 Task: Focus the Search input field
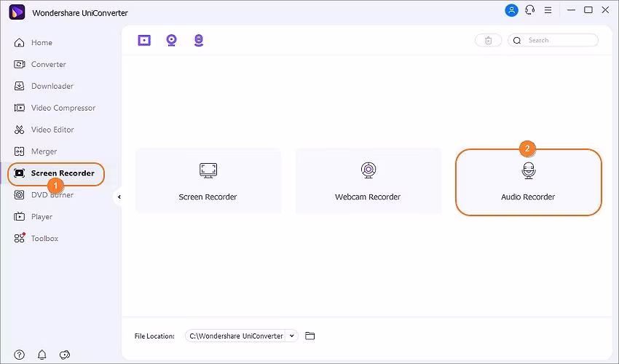click(x=553, y=40)
